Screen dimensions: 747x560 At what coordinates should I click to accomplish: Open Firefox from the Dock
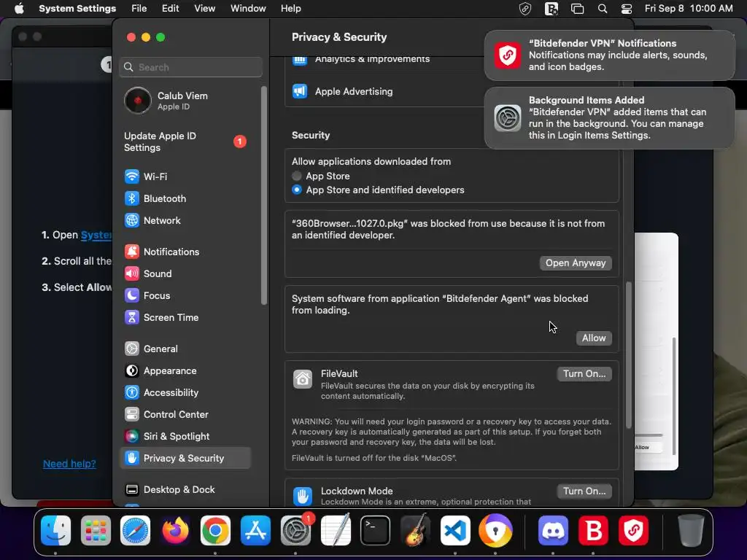point(175,531)
